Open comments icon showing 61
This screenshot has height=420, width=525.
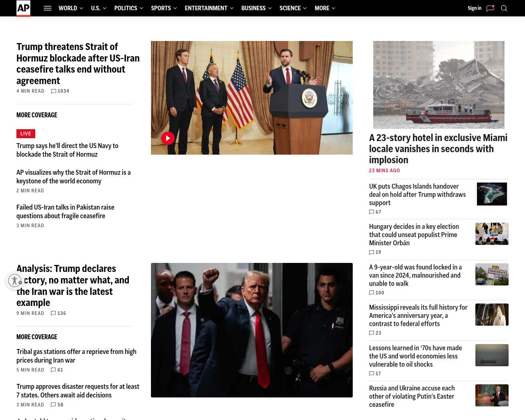coord(53,370)
